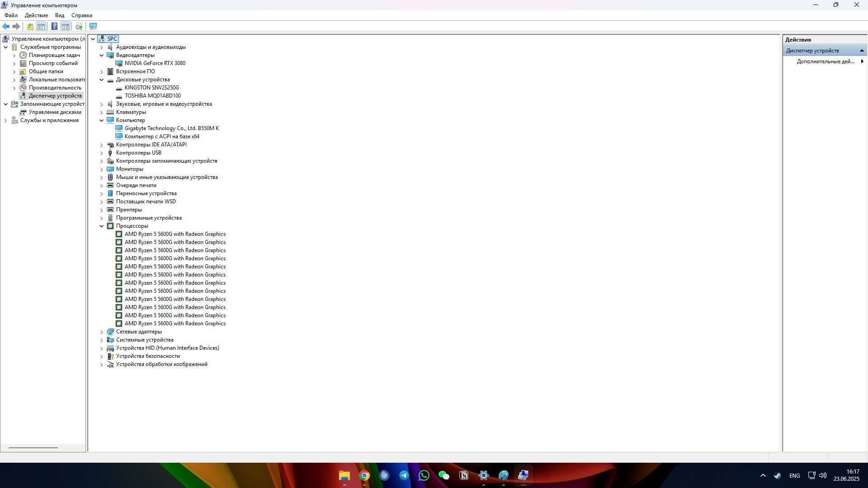This screenshot has width=868, height=488.
Task: Select Просмотр событий in left tree
Action: tap(53, 63)
